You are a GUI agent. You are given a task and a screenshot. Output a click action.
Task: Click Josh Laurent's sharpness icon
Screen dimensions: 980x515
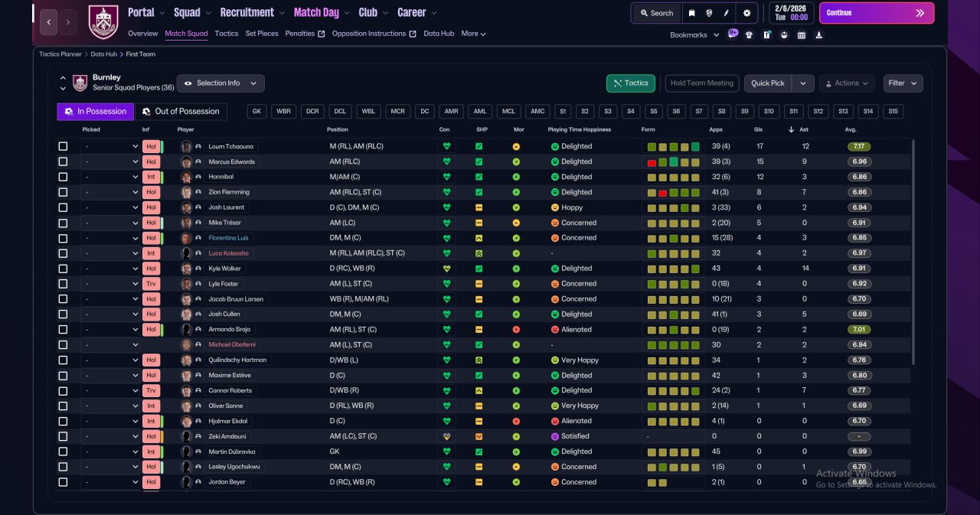pos(479,207)
